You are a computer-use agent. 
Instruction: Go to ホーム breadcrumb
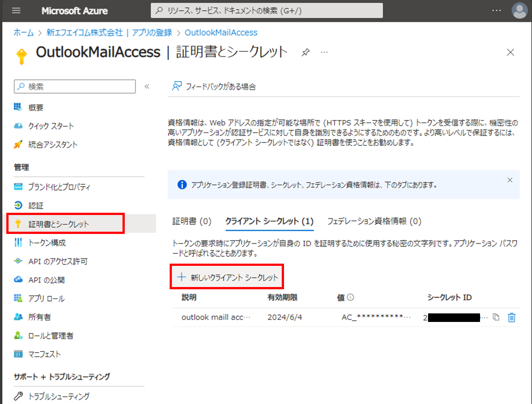pyautogui.click(x=24, y=33)
